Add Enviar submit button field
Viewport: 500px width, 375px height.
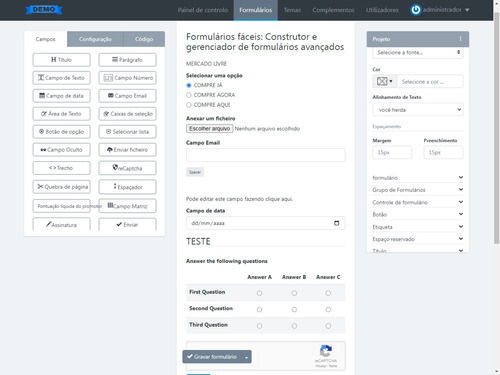tap(127, 224)
